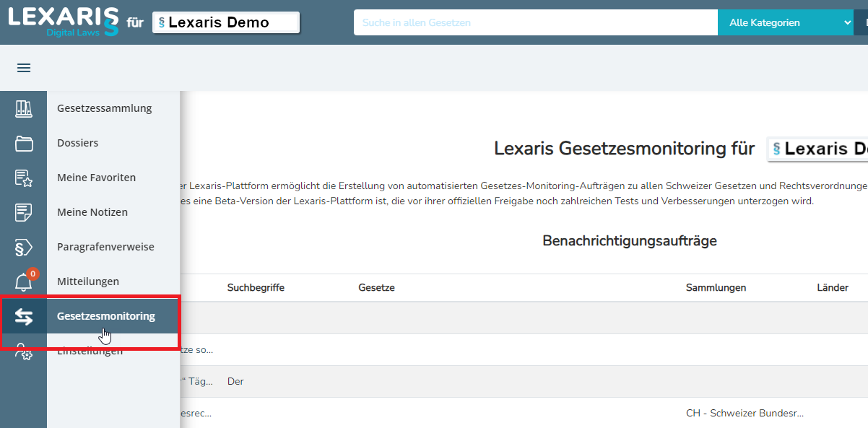868x428 pixels.
Task: Expand the Alle Kategorien dropdown
Action: [786, 22]
